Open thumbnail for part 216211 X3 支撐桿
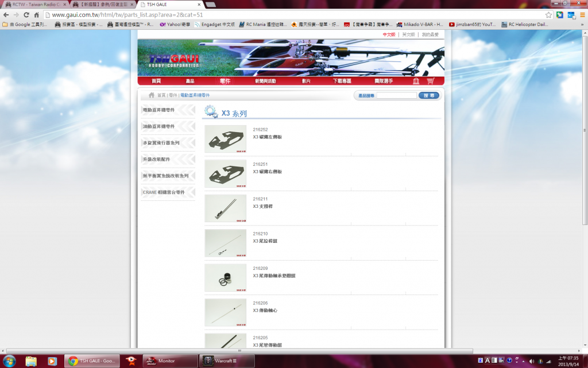Viewport: 588px width, 368px height. 225,208
